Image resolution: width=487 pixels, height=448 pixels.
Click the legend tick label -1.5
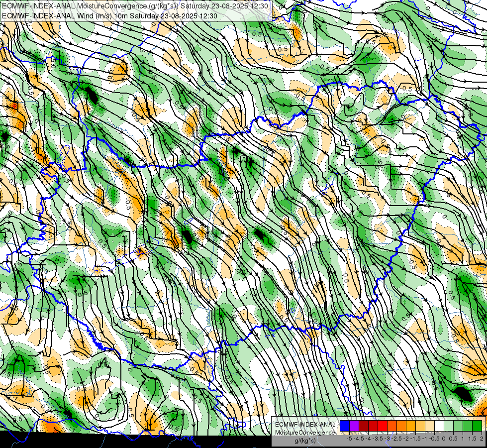[415, 439]
